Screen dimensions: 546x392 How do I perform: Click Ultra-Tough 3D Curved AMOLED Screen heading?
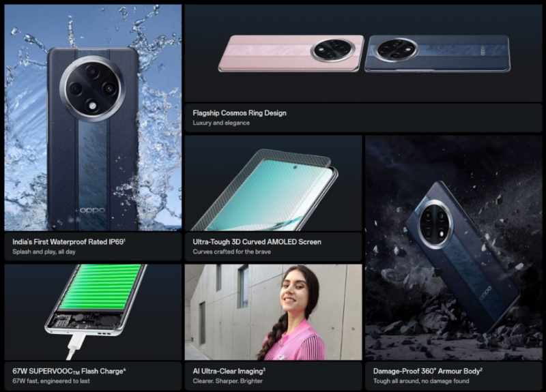coord(257,242)
